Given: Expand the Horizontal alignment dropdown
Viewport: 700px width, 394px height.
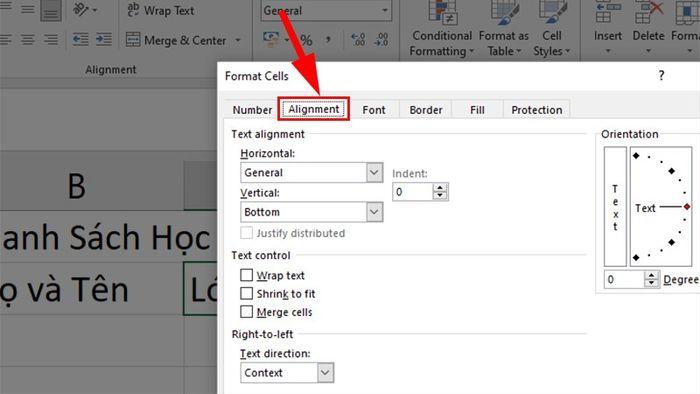Looking at the screenshot, I should pos(374,172).
